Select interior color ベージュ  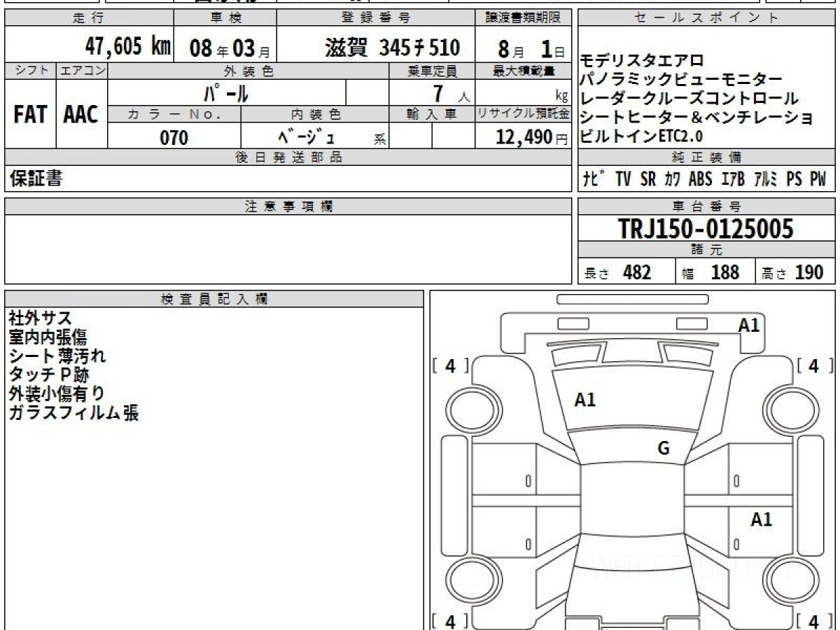point(307,136)
